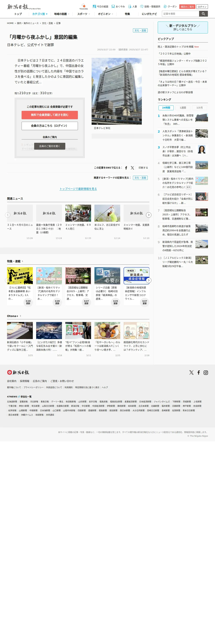
Task: Open 松田ペット signboard article thumbnail
Action: pyautogui.click(x=78, y=331)
